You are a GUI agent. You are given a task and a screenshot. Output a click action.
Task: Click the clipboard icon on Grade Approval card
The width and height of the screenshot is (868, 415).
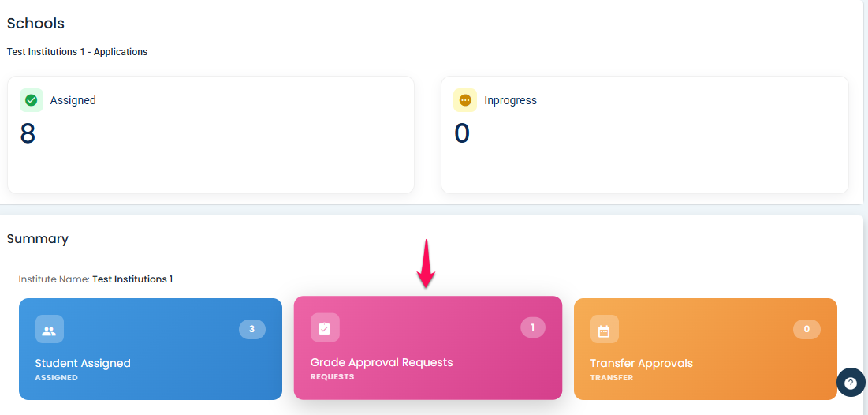pyautogui.click(x=325, y=328)
